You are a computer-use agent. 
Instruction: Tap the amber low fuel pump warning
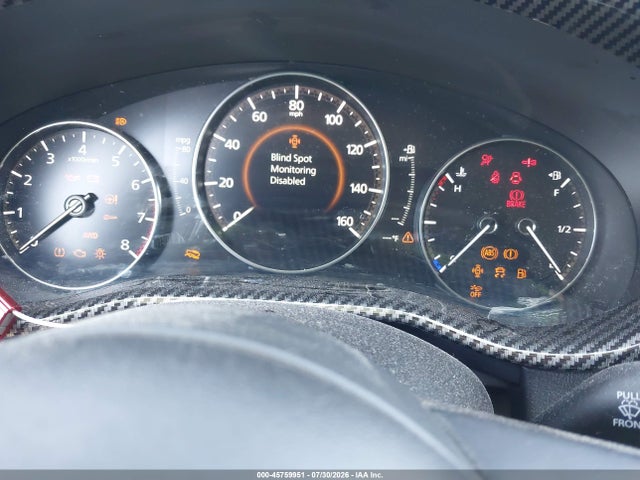(x=522, y=273)
